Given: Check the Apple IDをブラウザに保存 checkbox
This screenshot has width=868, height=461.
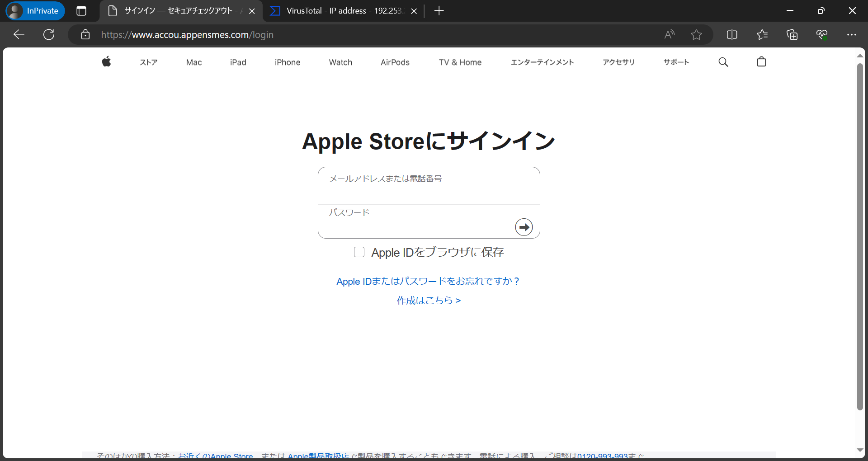Looking at the screenshot, I should point(359,252).
